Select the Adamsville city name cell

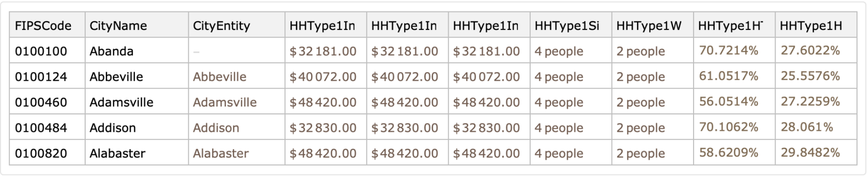click(x=121, y=102)
